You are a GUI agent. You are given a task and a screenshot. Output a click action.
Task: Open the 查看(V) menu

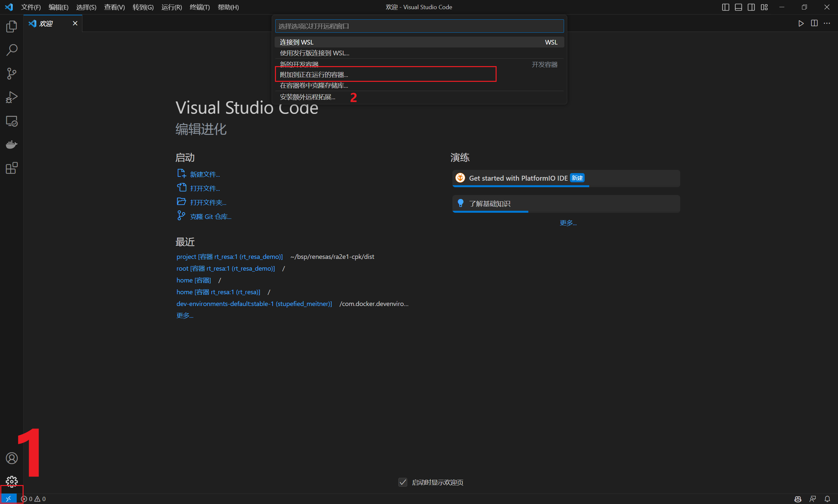[115, 7]
